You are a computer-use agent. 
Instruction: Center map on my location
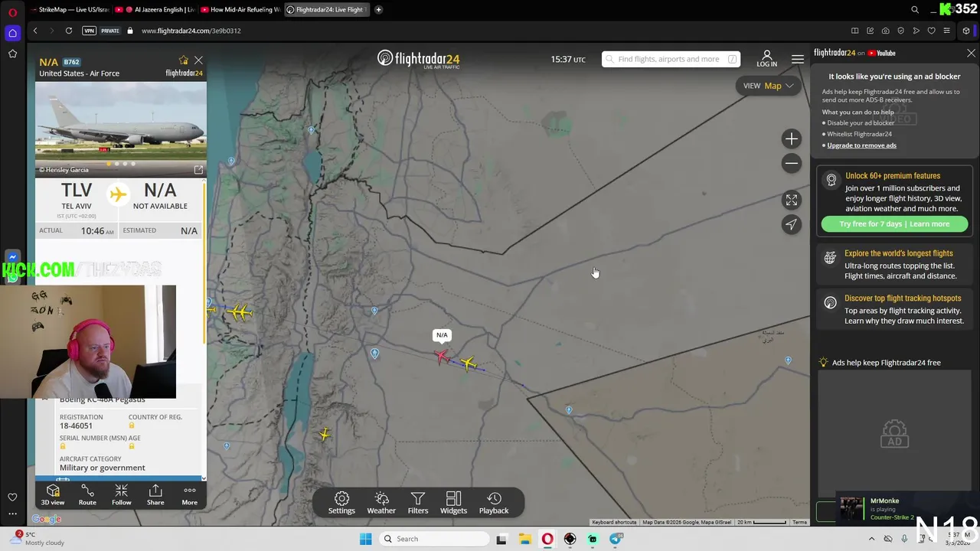(792, 224)
